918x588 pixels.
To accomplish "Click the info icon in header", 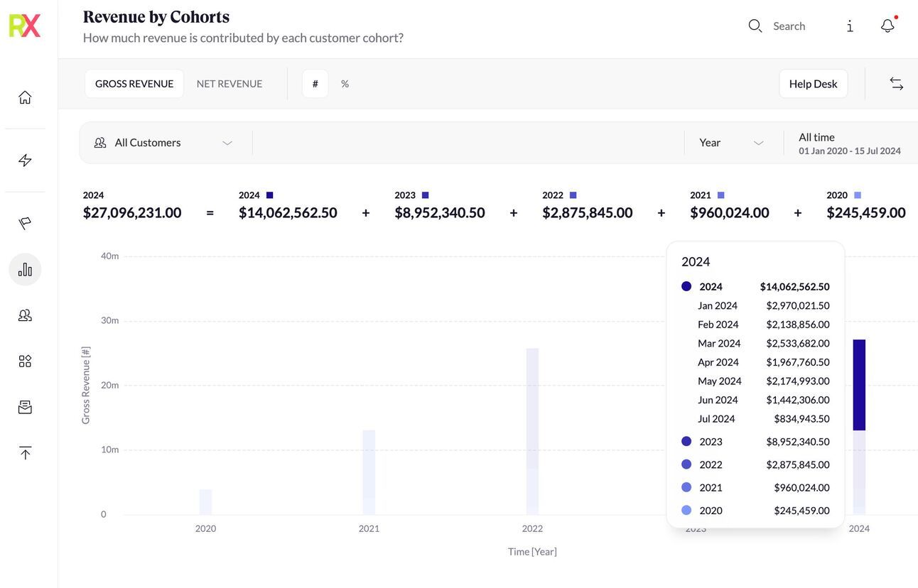I will point(850,26).
